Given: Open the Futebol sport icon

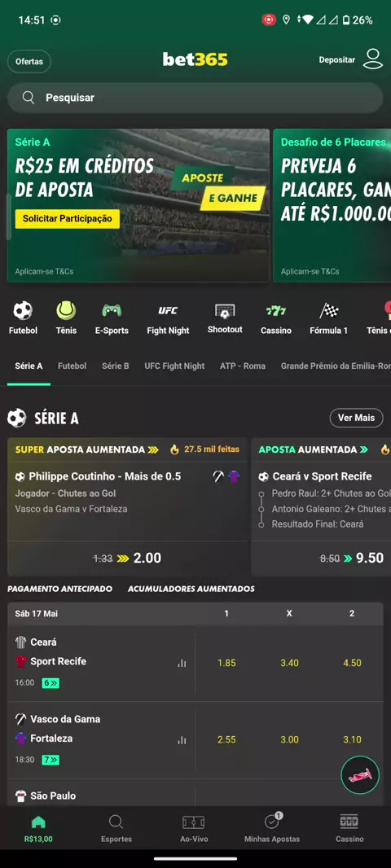Looking at the screenshot, I should (x=23, y=310).
